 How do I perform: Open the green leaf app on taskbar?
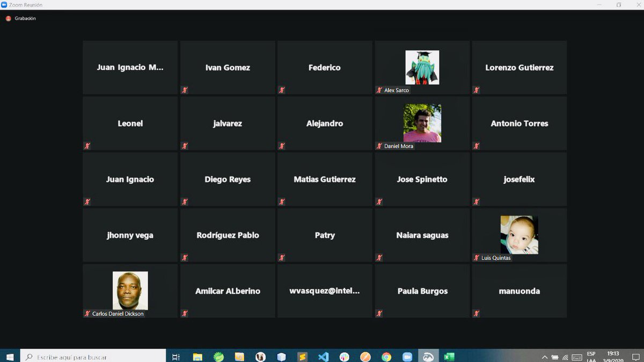click(218, 357)
